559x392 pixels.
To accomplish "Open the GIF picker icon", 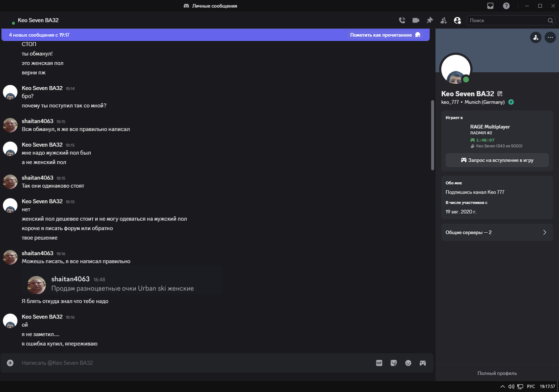I will [379, 363].
